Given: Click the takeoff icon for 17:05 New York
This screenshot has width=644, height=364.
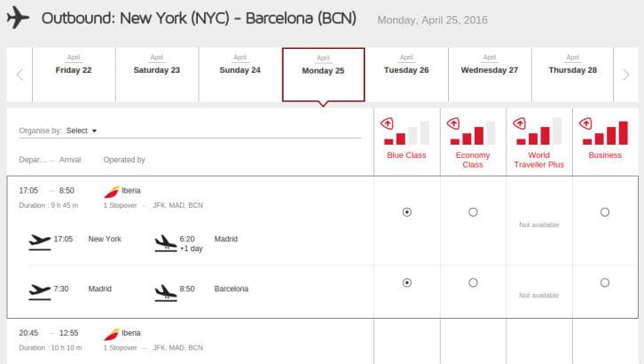Looking at the screenshot, I should pos(40,242).
